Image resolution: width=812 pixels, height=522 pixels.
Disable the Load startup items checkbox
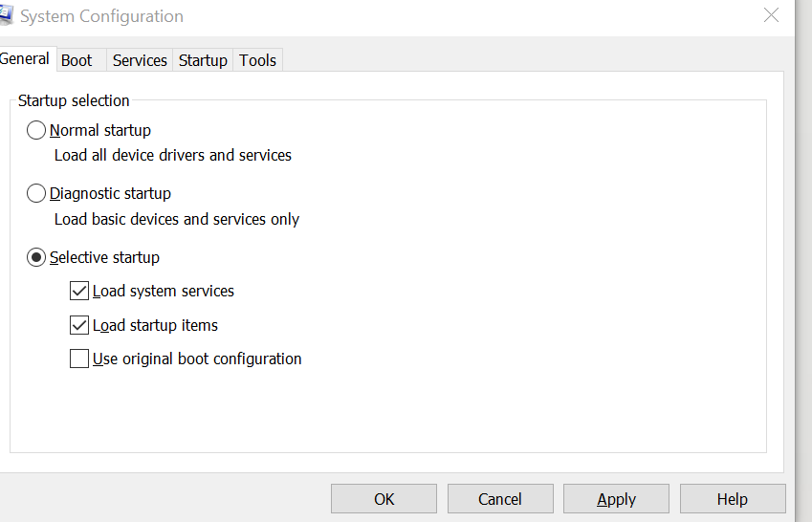[79, 325]
